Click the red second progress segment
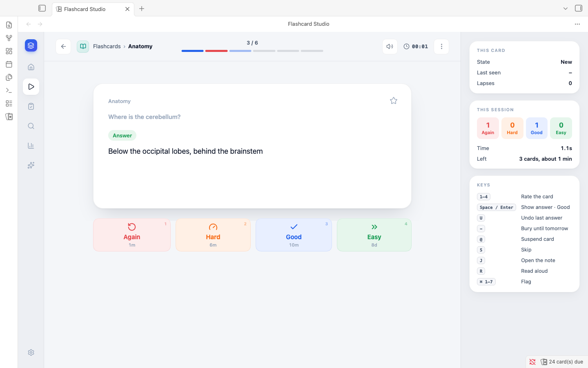 tap(216, 51)
